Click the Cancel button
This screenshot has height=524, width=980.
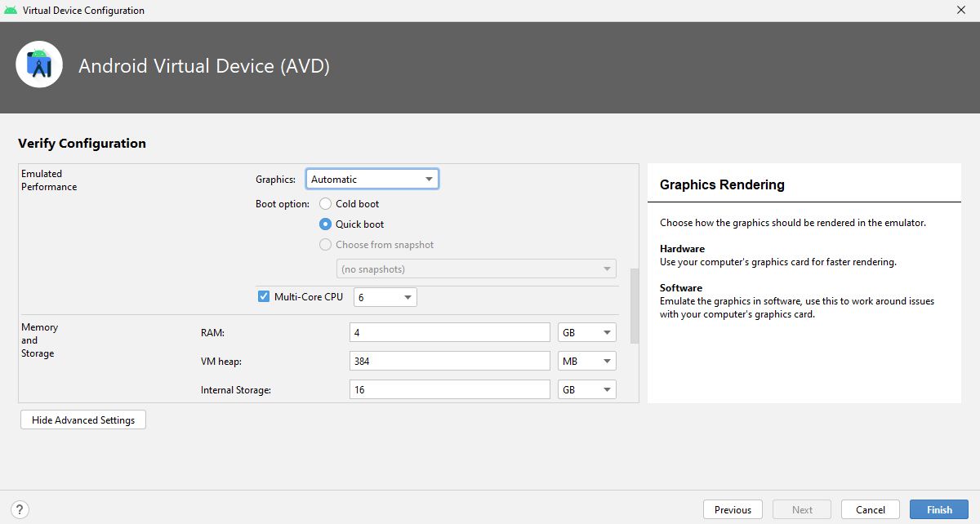pos(871,509)
